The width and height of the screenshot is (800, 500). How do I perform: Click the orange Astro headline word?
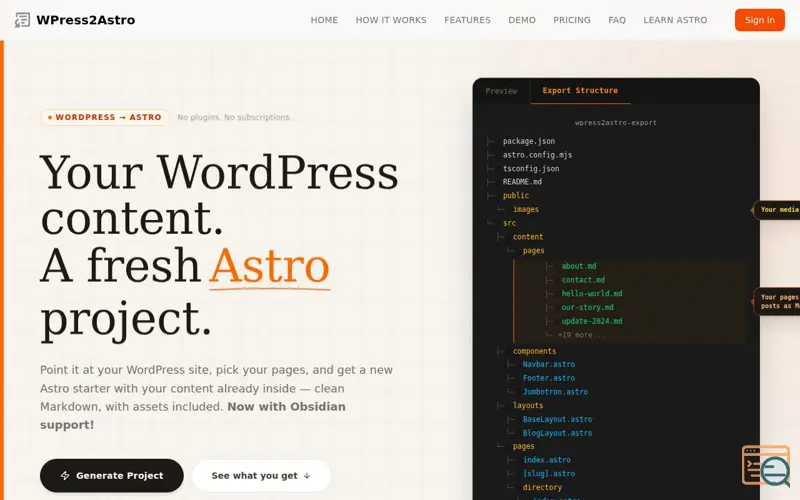click(x=269, y=266)
